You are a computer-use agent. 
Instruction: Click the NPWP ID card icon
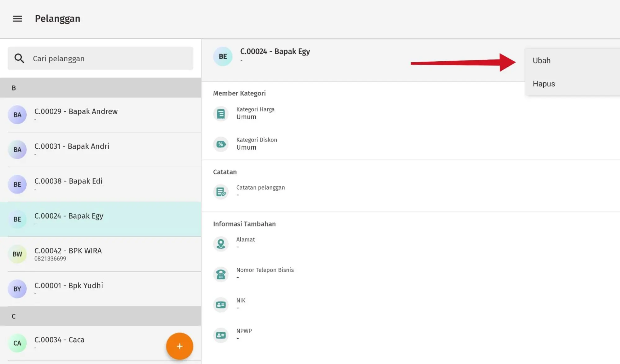coord(221,335)
